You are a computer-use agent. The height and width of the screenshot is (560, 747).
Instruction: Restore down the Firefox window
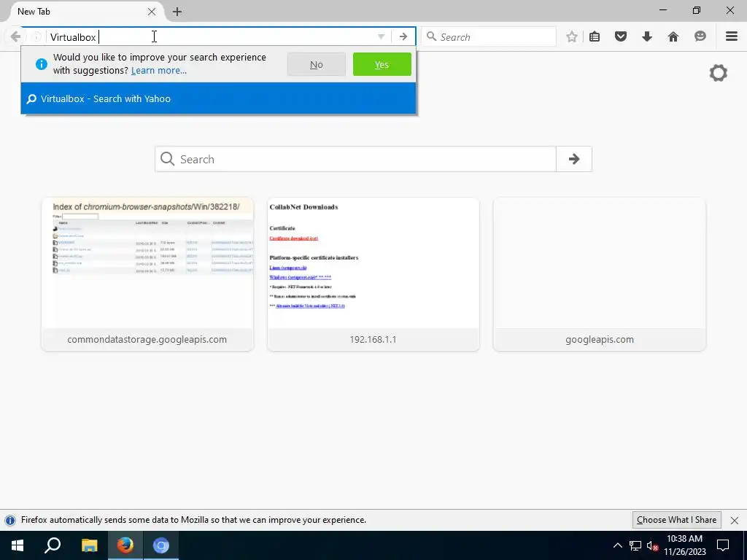tap(697, 10)
